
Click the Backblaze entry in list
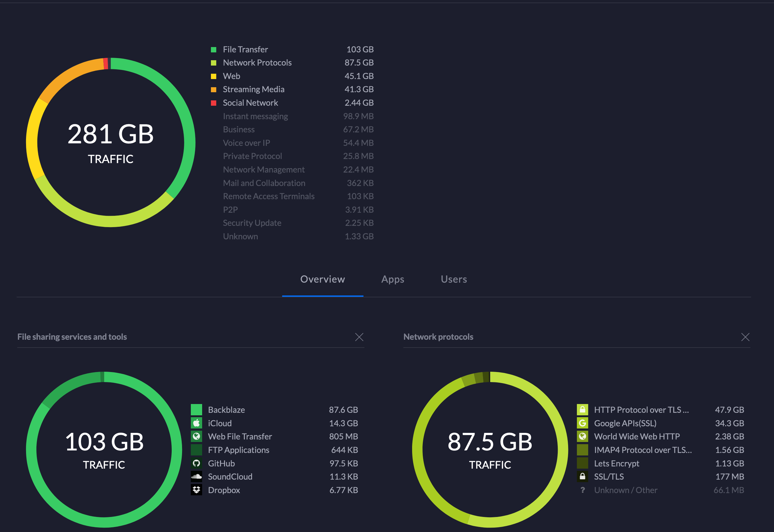pyautogui.click(x=226, y=410)
